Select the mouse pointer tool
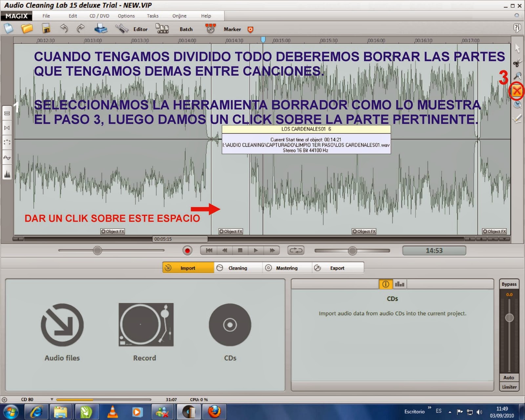The width and height of the screenshot is (525, 420). 517,48
